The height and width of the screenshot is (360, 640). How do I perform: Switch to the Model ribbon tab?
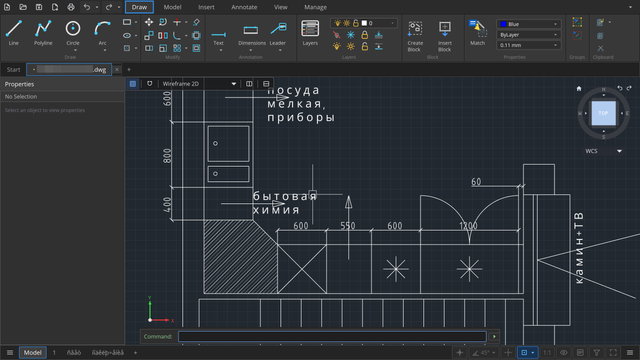point(172,7)
